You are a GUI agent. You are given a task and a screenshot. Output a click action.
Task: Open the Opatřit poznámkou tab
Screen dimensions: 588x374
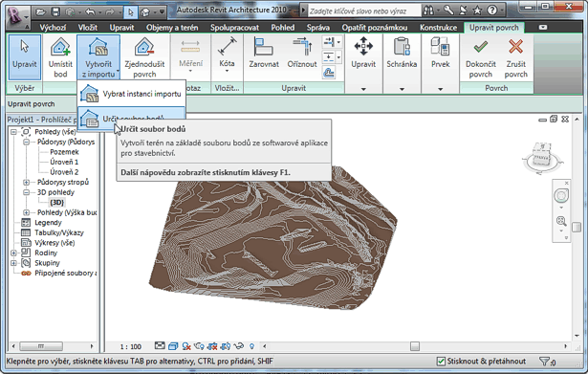point(375,28)
